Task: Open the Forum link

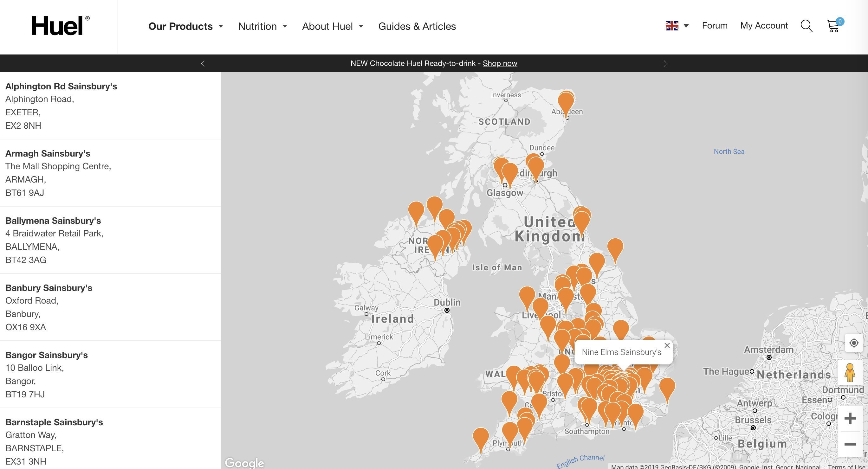Action: [715, 26]
